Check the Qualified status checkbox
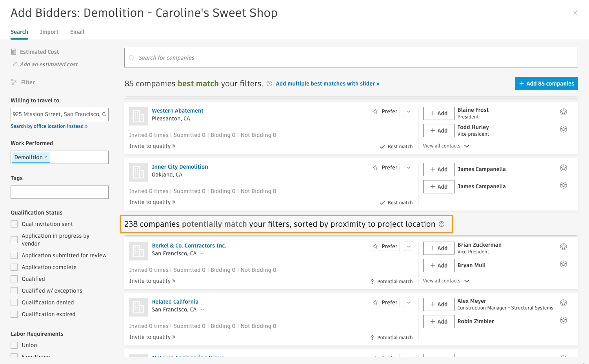Viewport: 589px width, 364px height. tap(15, 279)
